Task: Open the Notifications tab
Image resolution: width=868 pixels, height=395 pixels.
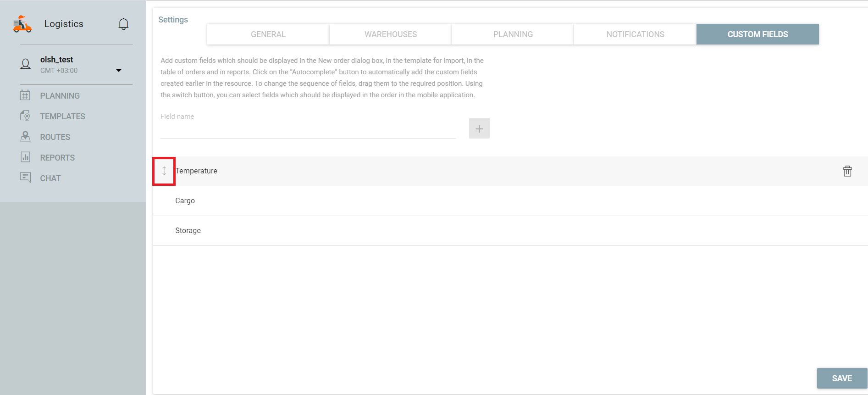Action: pyautogui.click(x=635, y=34)
